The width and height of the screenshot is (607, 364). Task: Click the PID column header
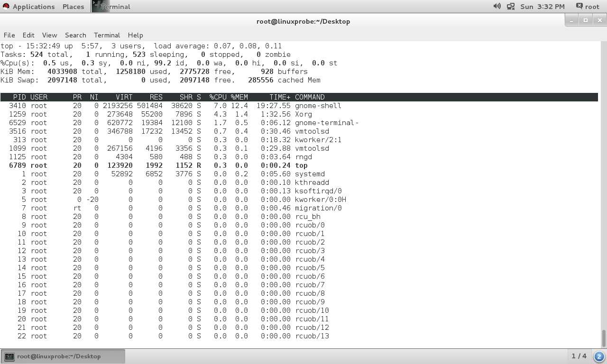click(x=19, y=97)
